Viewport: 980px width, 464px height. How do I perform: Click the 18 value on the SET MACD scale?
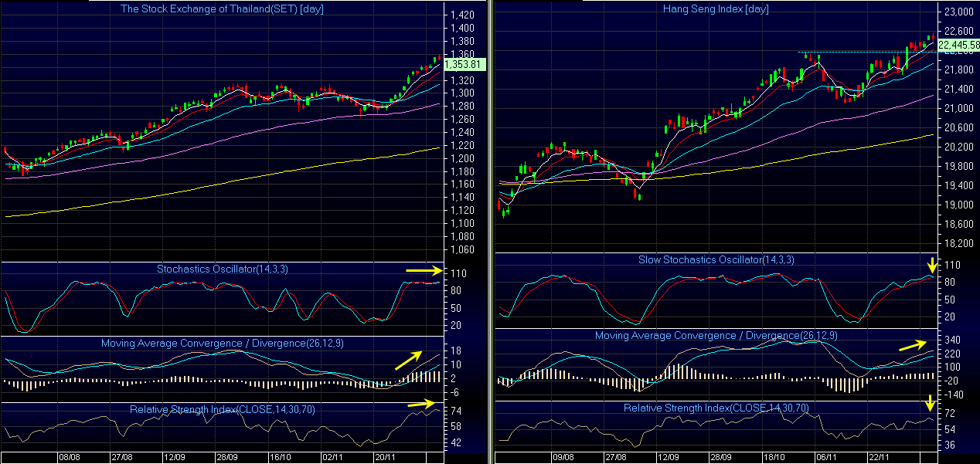coord(455,351)
